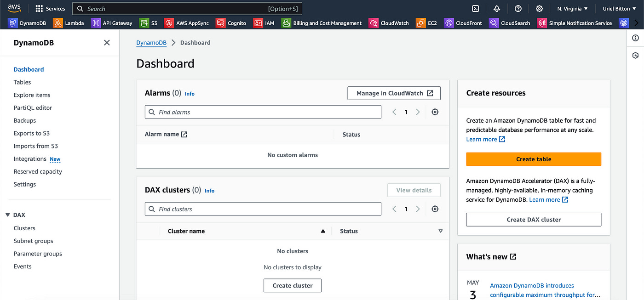
Task: Focus the Find clusters search field
Action: click(263, 209)
